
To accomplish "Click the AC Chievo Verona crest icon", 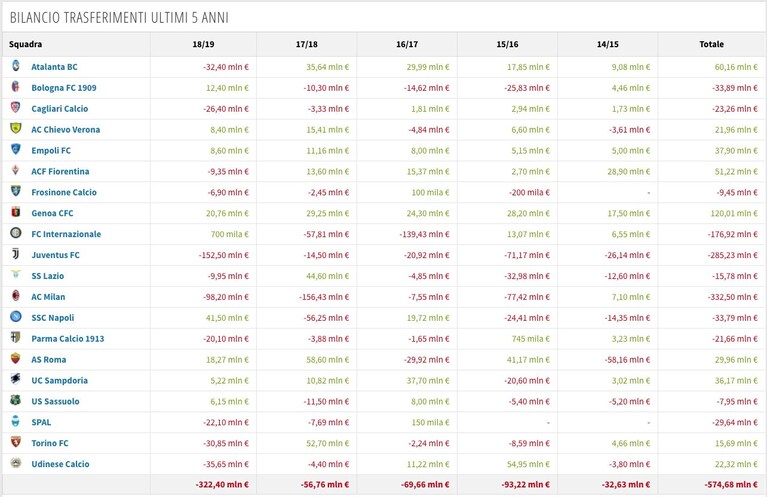I will click(x=16, y=129).
